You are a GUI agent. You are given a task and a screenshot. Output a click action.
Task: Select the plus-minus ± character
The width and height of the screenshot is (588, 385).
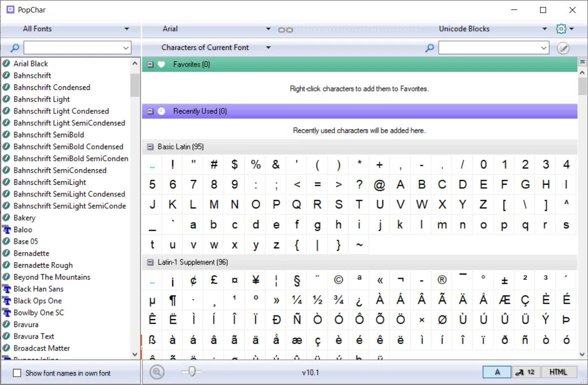point(504,280)
